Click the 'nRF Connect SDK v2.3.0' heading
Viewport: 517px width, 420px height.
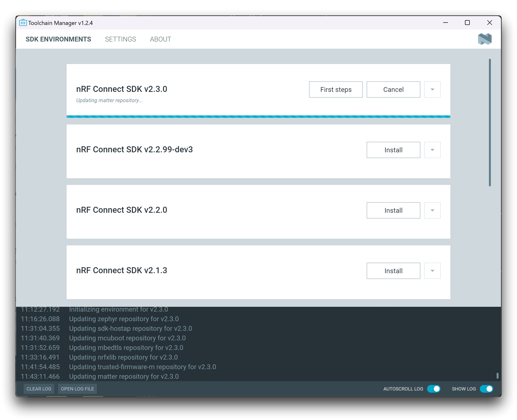point(122,89)
